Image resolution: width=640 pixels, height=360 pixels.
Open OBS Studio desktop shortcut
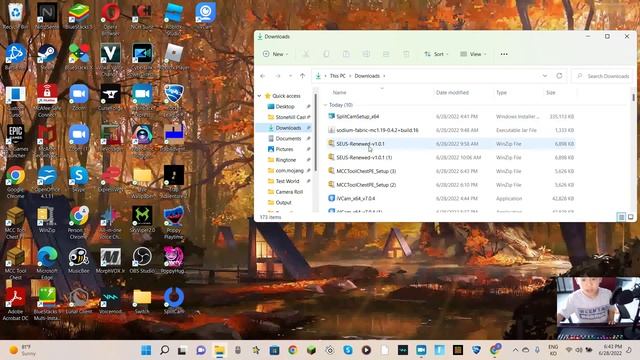click(x=142, y=260)
